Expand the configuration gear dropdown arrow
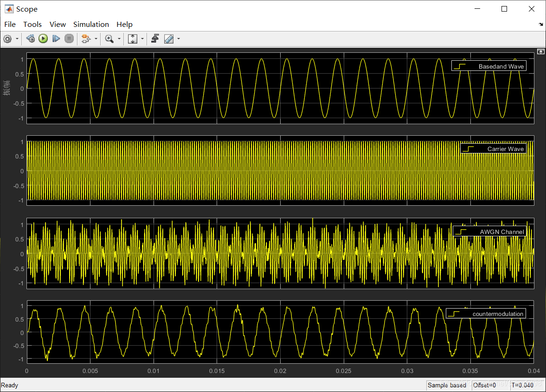This screenshot has width=546, height=392. (x=17, y=38)
